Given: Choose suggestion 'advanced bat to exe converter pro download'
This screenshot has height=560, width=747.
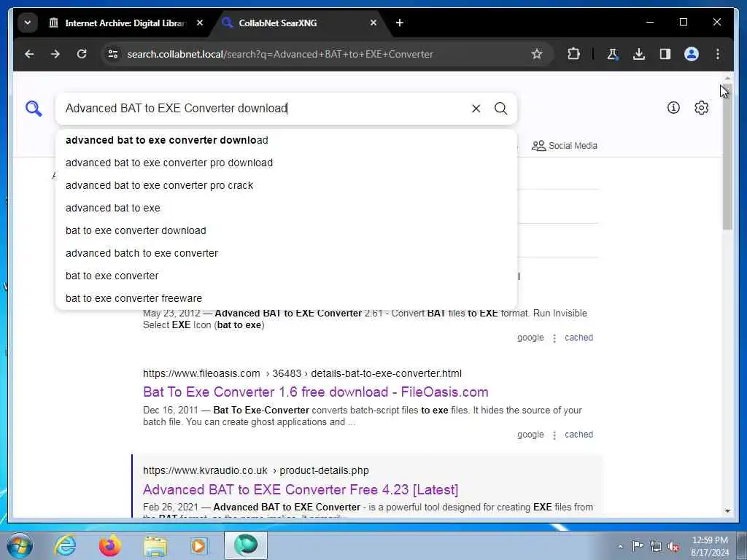Looking at the screenshot, I should tap(286, 163).
